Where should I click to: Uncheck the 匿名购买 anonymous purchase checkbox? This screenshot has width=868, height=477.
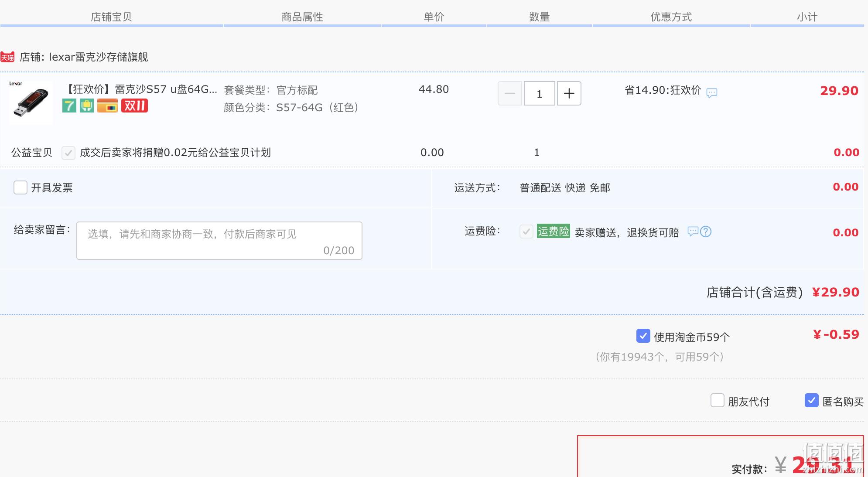[x=812, y=400]
